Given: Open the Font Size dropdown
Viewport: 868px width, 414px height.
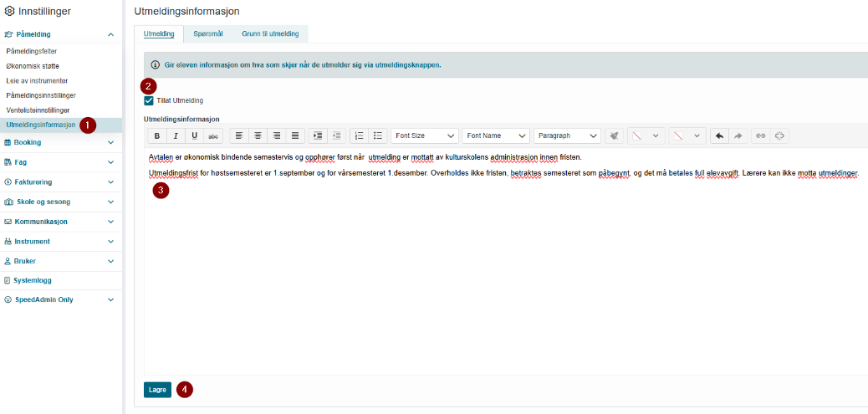Looking at the screenshot, I should 425,135.
